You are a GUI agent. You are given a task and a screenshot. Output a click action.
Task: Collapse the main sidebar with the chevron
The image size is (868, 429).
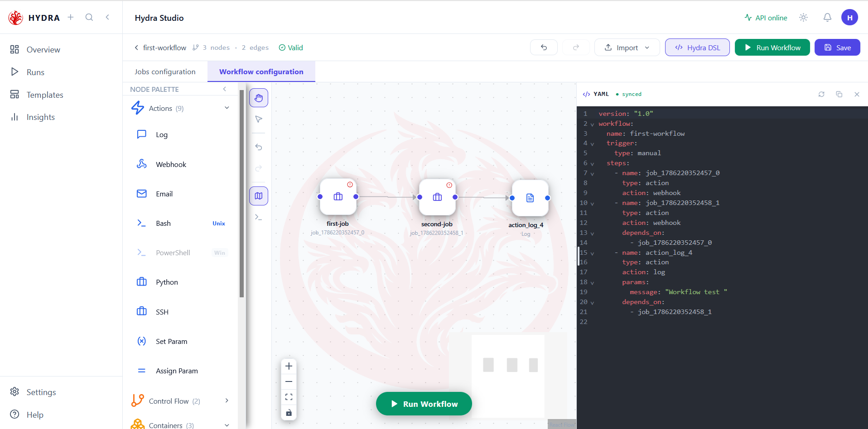(107, 17)
